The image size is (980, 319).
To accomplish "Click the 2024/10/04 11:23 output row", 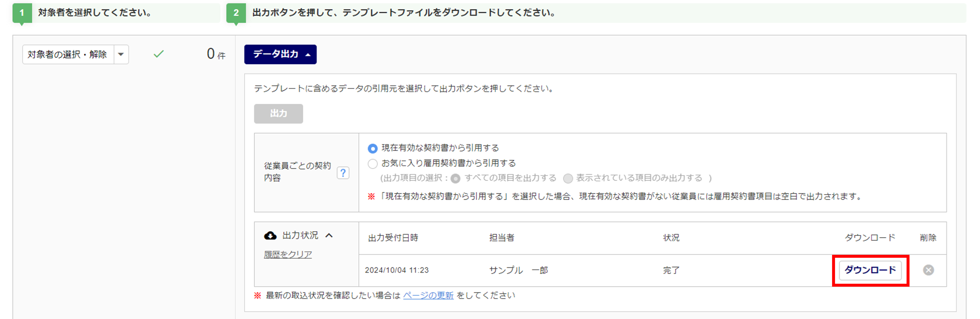I will (397, 270).
